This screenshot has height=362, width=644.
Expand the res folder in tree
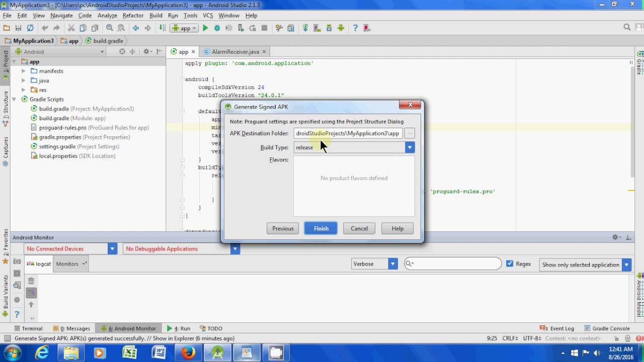(x=23, y=90)
